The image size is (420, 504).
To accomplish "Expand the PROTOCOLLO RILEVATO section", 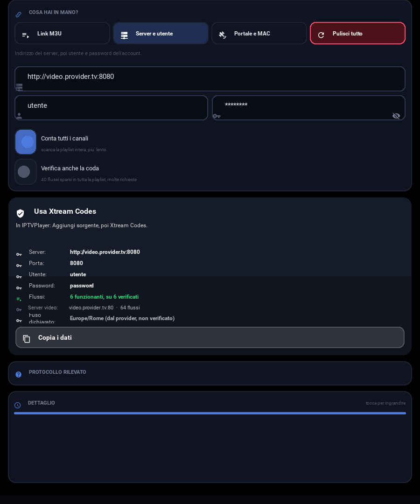I will click(x=210, y=373).
